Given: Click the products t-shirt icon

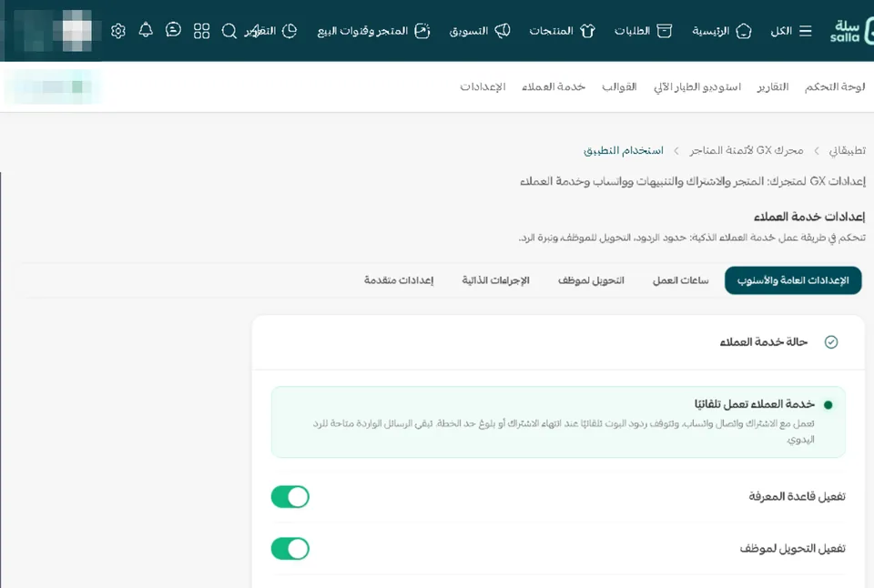Looking at the screenshot, I should 587,31.
